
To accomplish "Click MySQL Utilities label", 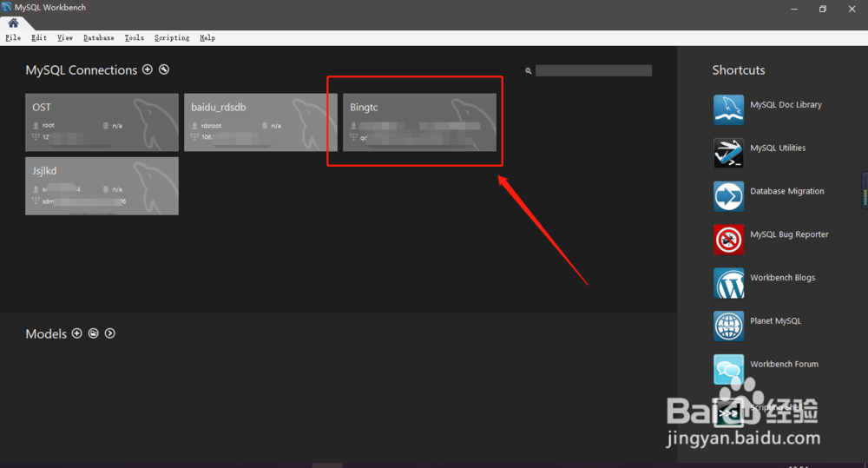I will [x=778, y=148].
